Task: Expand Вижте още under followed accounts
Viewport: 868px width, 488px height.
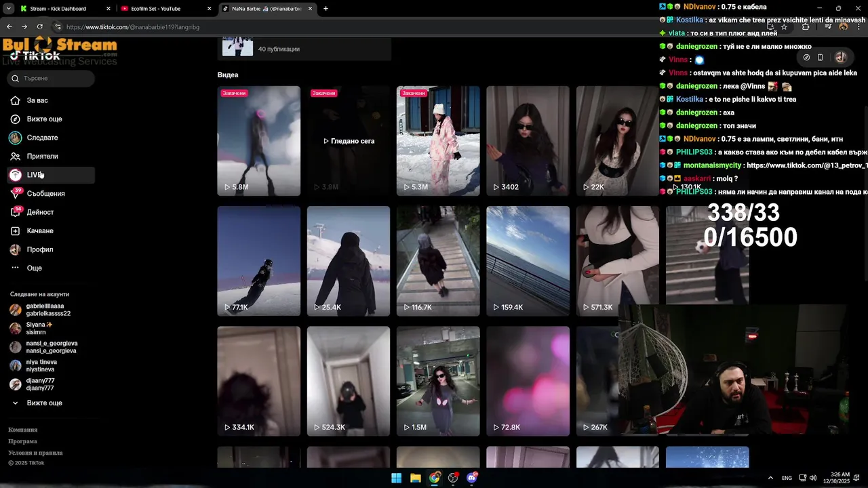Action: (51, 403)
